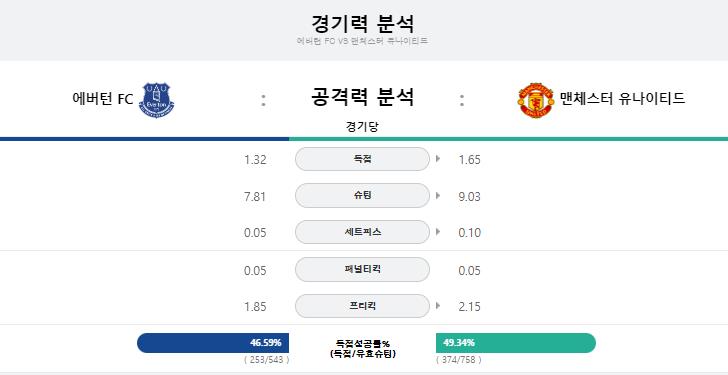Click Everton's 1.32 goals value
Viewport: 728px width, 375px height.
(x=255, y=160)
